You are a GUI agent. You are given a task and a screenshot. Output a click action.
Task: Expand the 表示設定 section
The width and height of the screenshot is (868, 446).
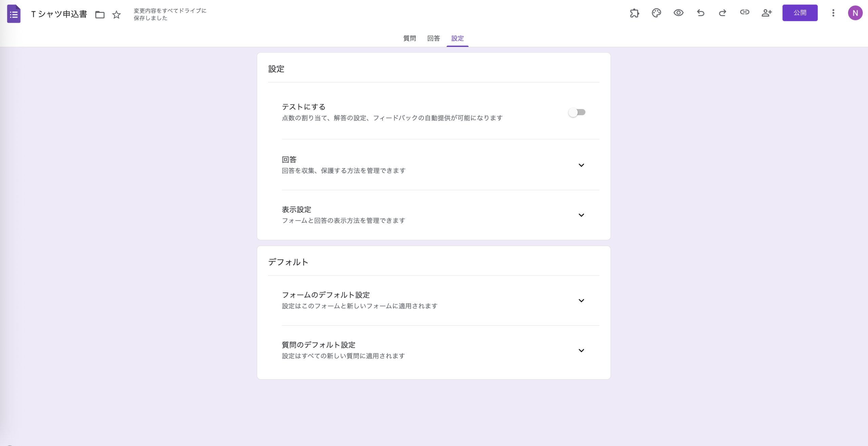tap(582, 215)
